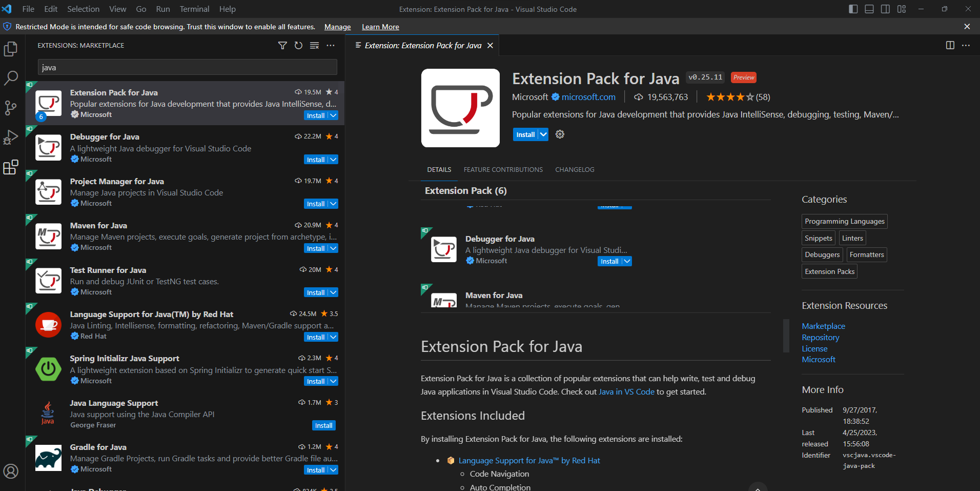Open the Go menu
This screenshot has height=491, width=980.
141,9
